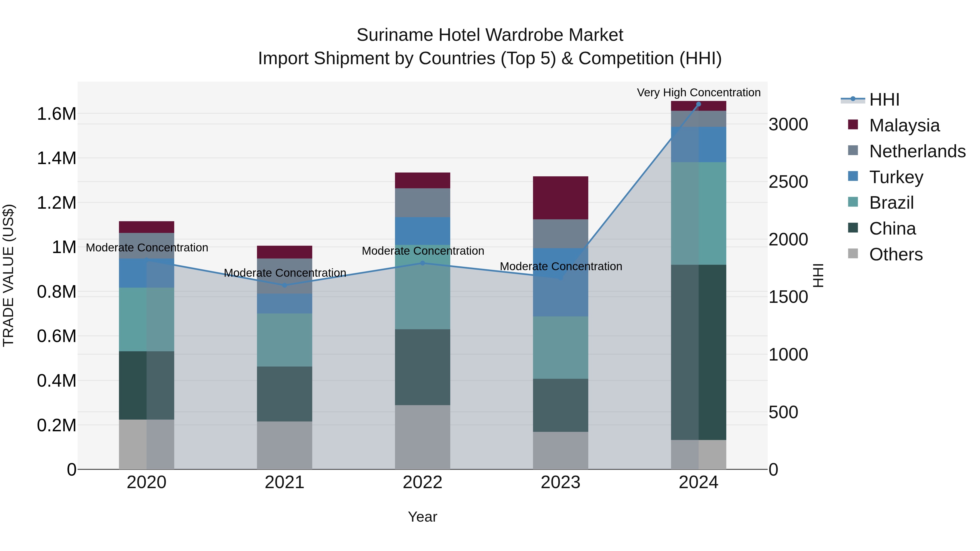Click the Malaysia color swatch in legend
The image size is (980, 551).
coord(853,124)
